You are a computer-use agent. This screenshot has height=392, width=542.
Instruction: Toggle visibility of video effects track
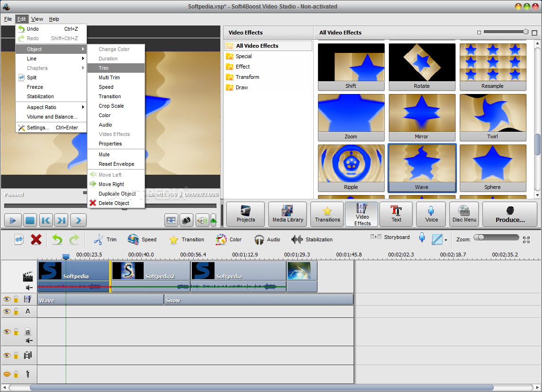point(7,299)
